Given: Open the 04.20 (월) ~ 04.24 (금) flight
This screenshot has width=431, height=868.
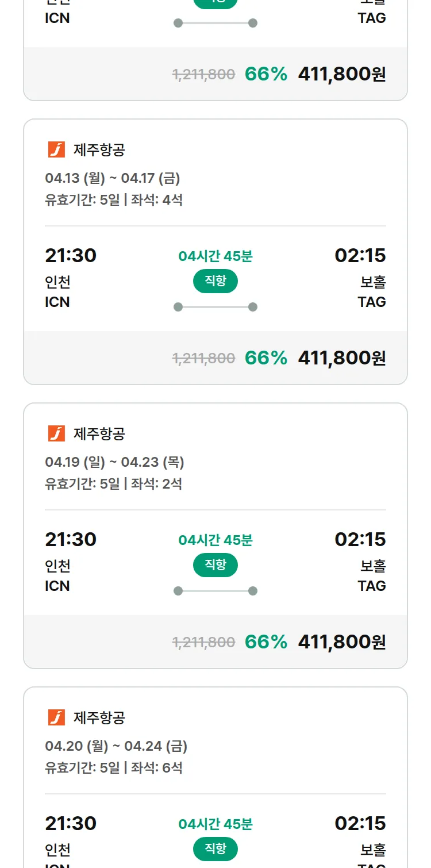Looking at the screenshot, I should [116, 746].
